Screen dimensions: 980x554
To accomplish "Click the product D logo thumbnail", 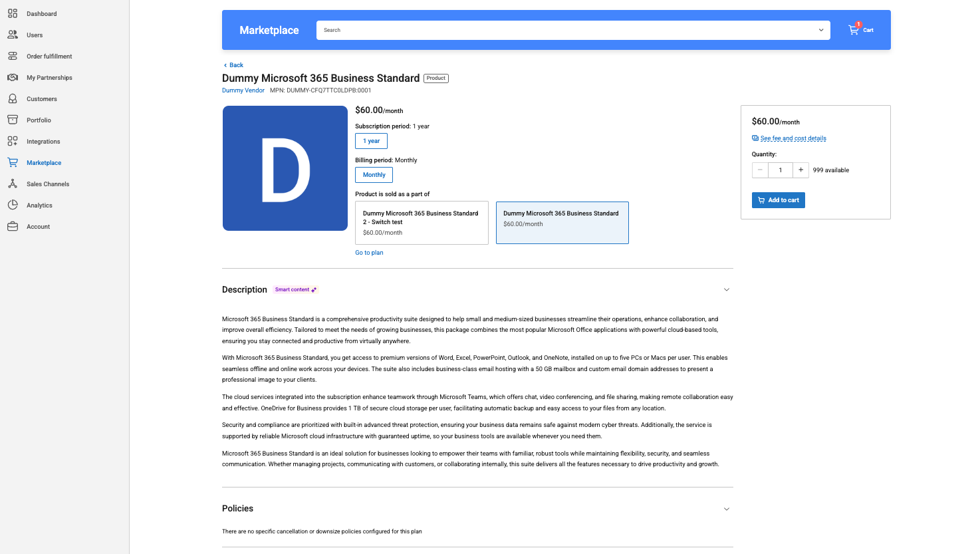I will 285,168.
